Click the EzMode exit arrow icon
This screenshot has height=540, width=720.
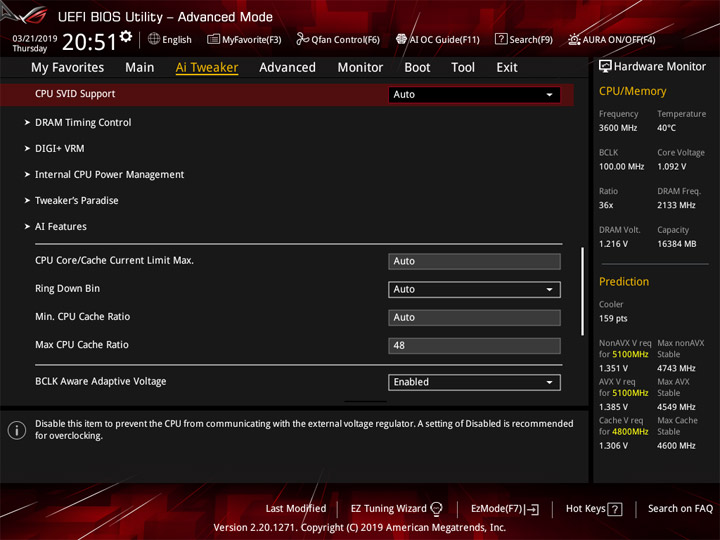pos(532,509)
